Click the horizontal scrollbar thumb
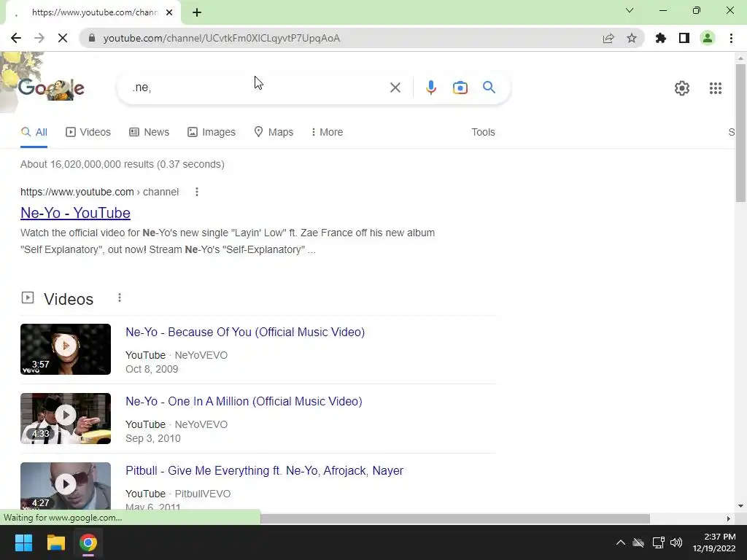Viewport: 747px width, 560px height. 455,518
